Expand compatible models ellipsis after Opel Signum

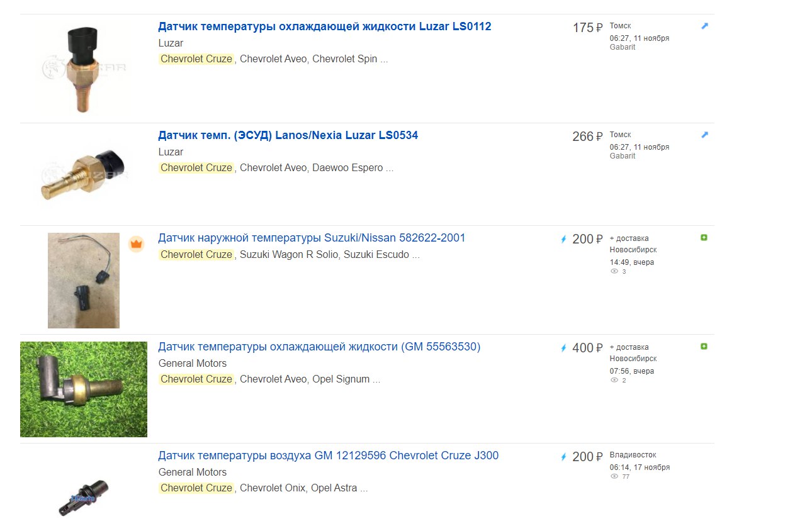[376, 380]
